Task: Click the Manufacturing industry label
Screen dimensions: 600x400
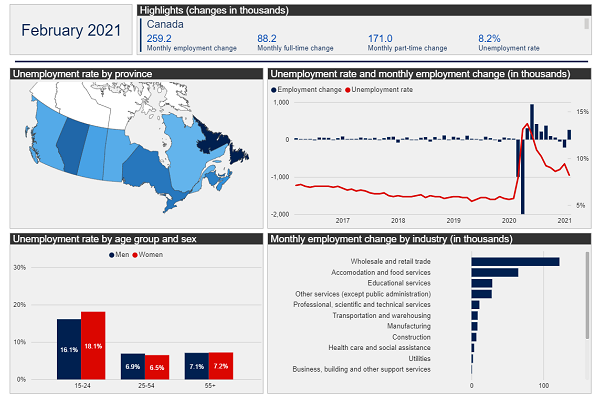Action: [410, 326]
